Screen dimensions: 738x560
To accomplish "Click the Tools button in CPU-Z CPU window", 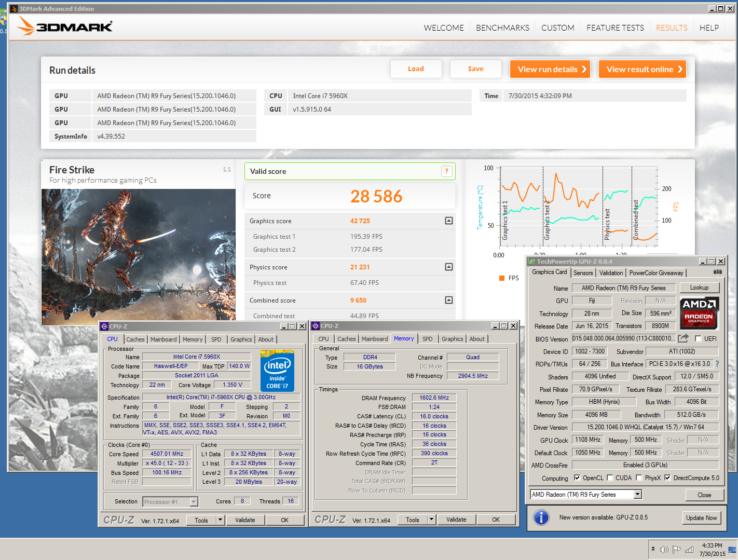I will (201, 520).
